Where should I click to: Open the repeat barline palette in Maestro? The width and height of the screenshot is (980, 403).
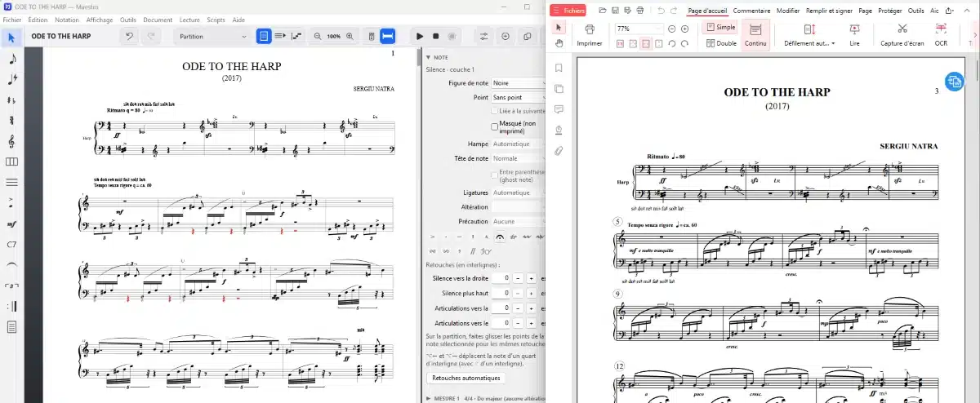coord(11,307)
